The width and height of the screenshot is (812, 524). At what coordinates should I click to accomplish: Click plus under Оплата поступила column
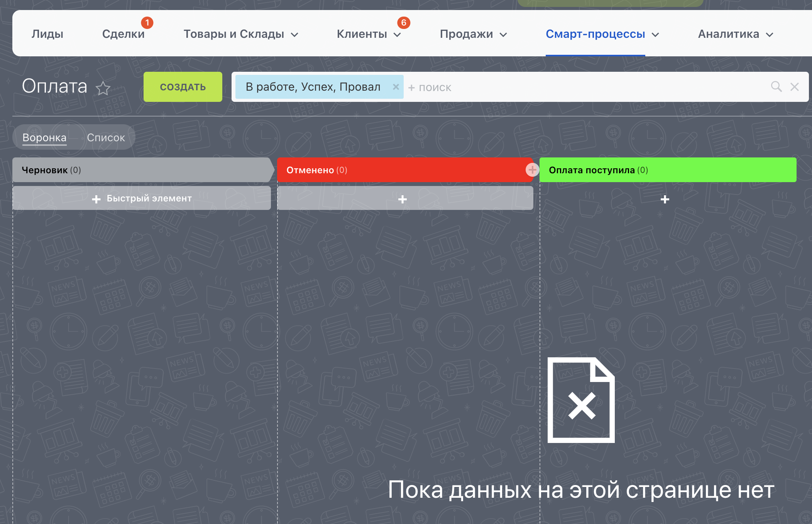pos(665,199)
